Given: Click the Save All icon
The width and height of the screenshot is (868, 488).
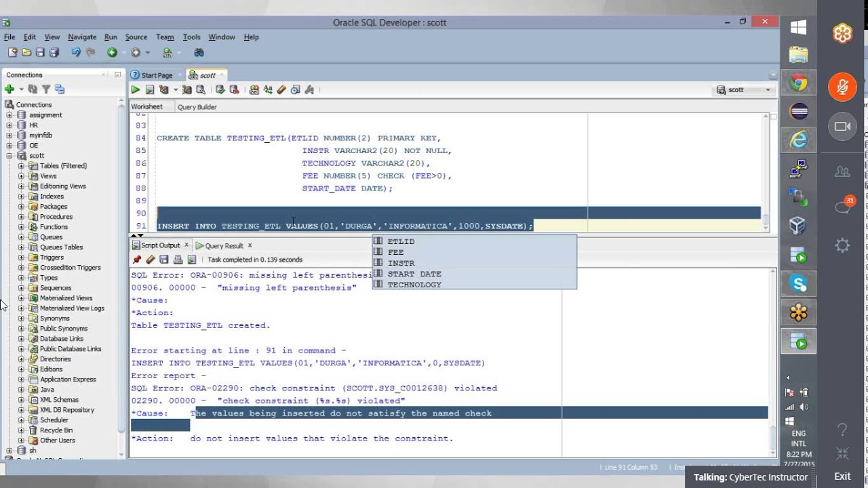Looking at the screenshot, I should click(54, 52).
